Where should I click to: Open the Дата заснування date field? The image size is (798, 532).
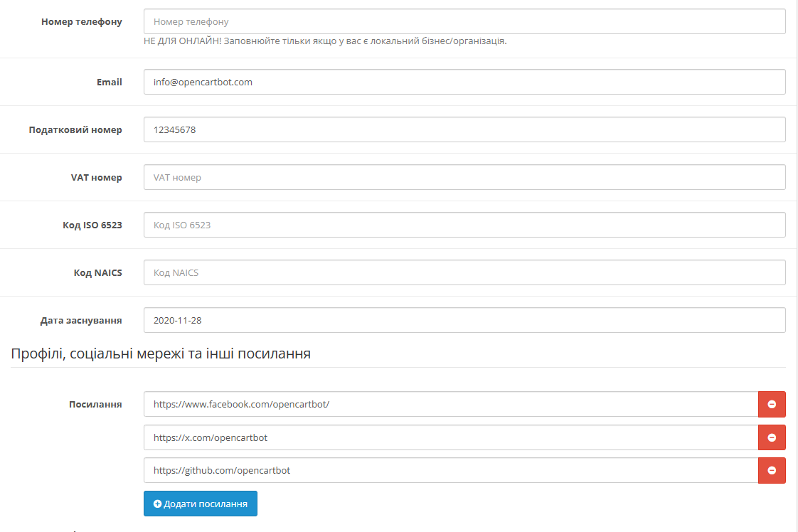pos(464,320)
